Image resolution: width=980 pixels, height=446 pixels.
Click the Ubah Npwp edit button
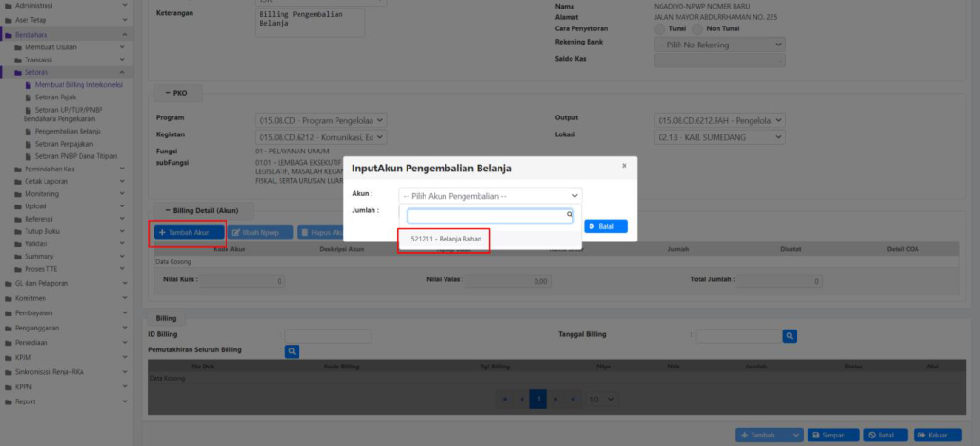coord(260,232)
